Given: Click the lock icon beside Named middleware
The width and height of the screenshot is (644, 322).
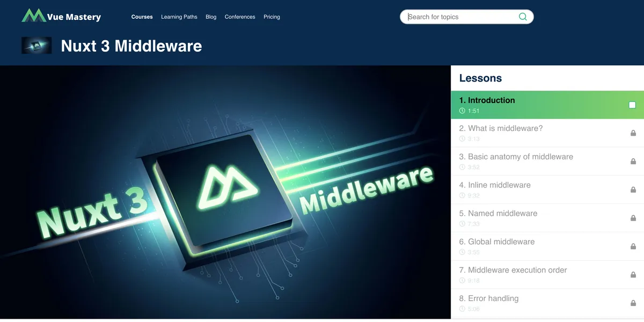Looking at the screenshot, I should coord(633,218).
